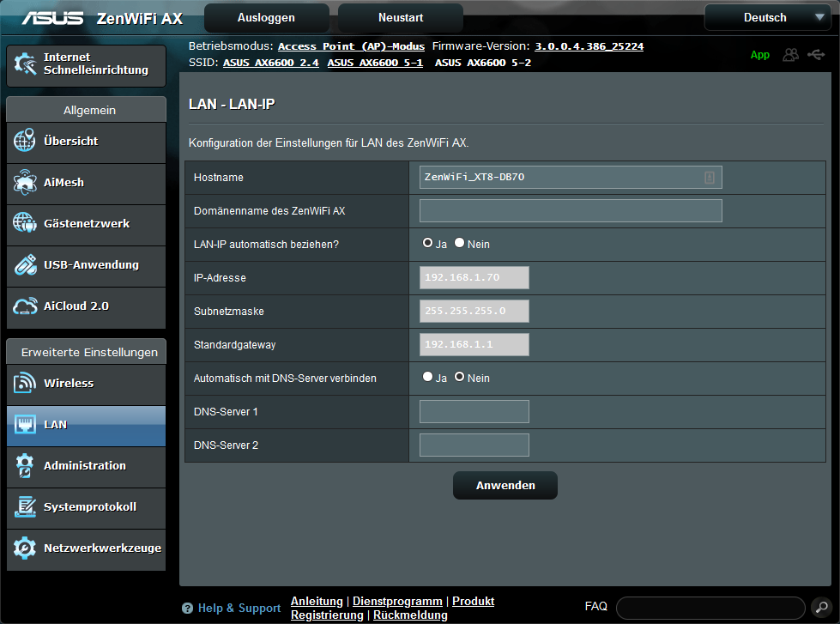Click the Anleitung link in the footer
Image resolution: width=840 pixels, height=624 pixels.
pyautogui.click(x=317, y=601)
